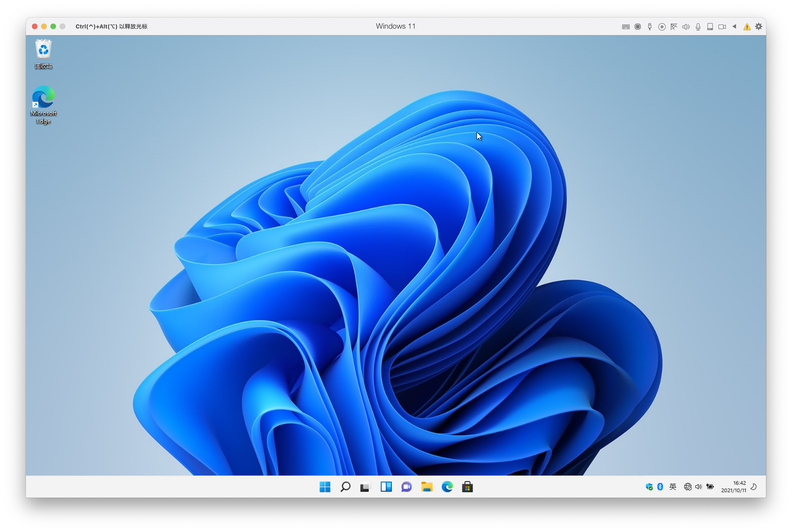Image resolution: width=792 pixels, height=532 pixels.
Task: Open the Widgets panel from the taskbar
Action: [386, 487]
